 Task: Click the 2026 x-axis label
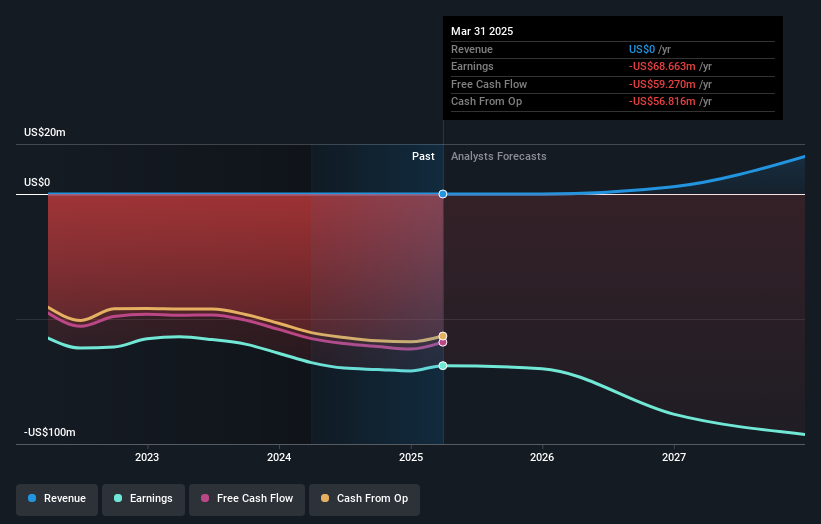coord(542,457)
